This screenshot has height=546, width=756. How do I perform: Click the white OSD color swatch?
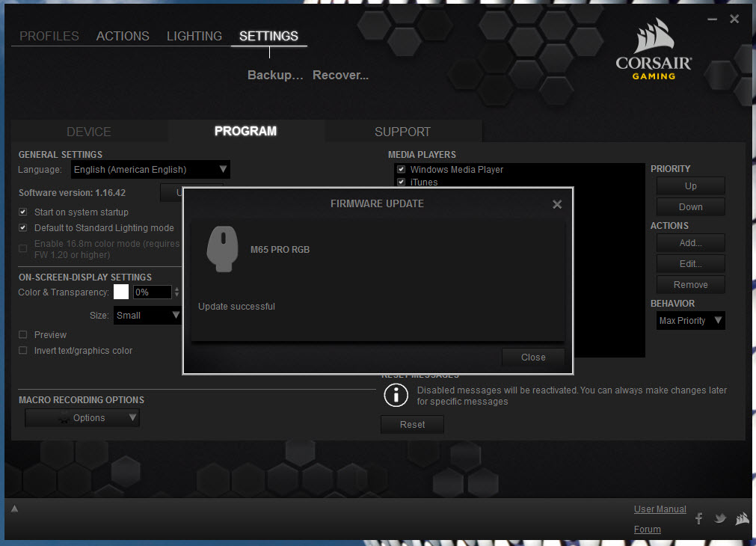point(121,292)
